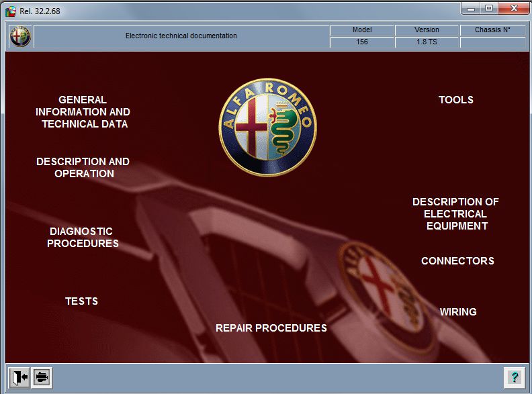
Task: Open General Information and Technical Data
Action: coord(83,112)
